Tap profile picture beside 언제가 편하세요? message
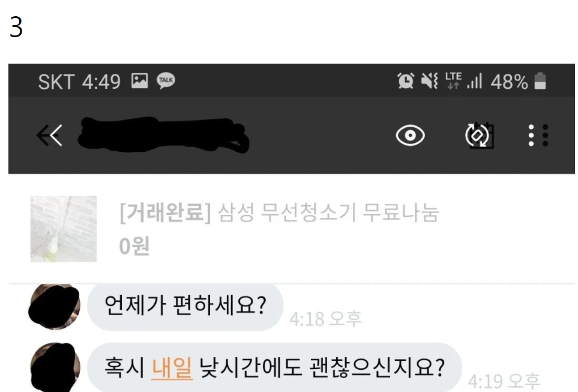This screenshot has width=578, height=392. point(55,306)
